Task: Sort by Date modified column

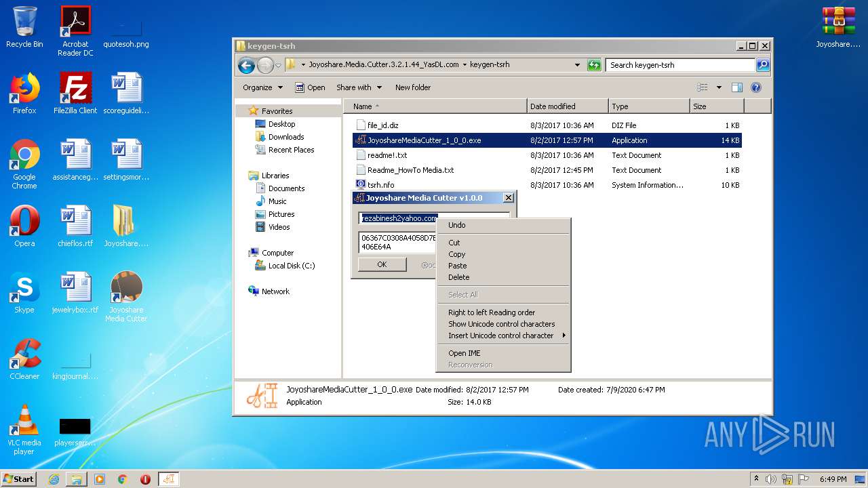Action: pyautogui.click(x=568, y=106)
